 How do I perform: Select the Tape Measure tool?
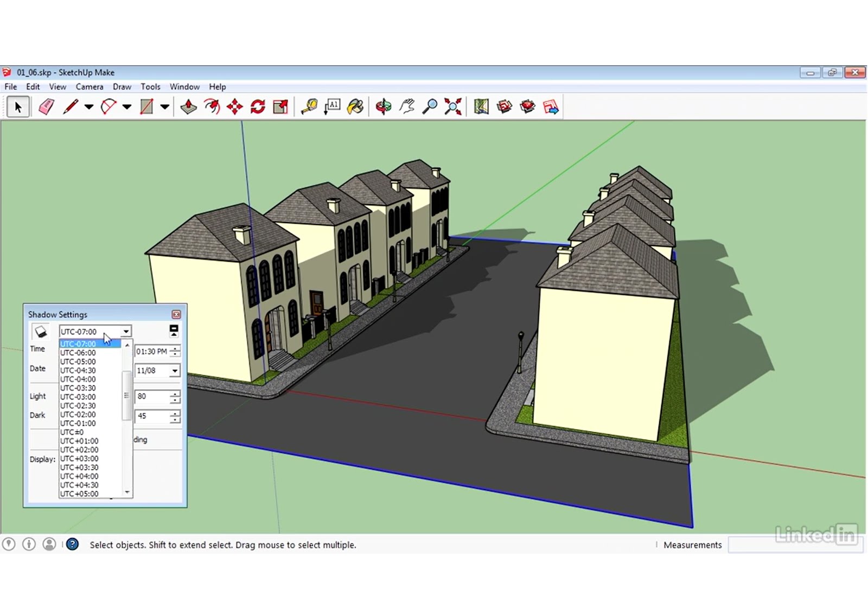tap(309, 107)
